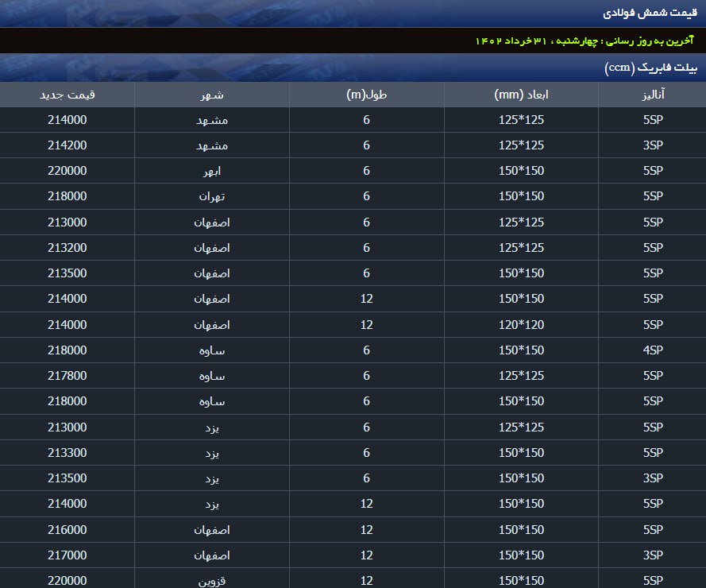Select price 214000 in the مشهد row
Viewport: 706px width, 588px height.
(x=67, y=120)
